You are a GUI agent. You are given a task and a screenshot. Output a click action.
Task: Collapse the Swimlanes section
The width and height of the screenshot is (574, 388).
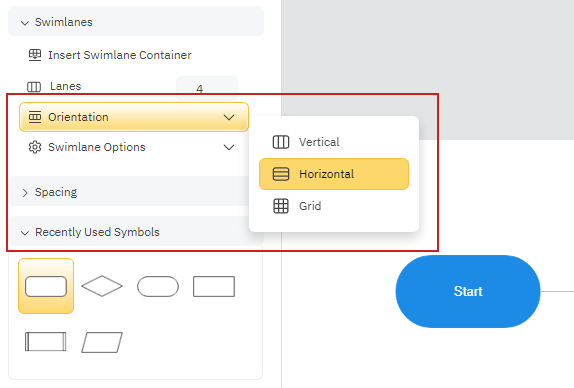(x=136, y=22)
